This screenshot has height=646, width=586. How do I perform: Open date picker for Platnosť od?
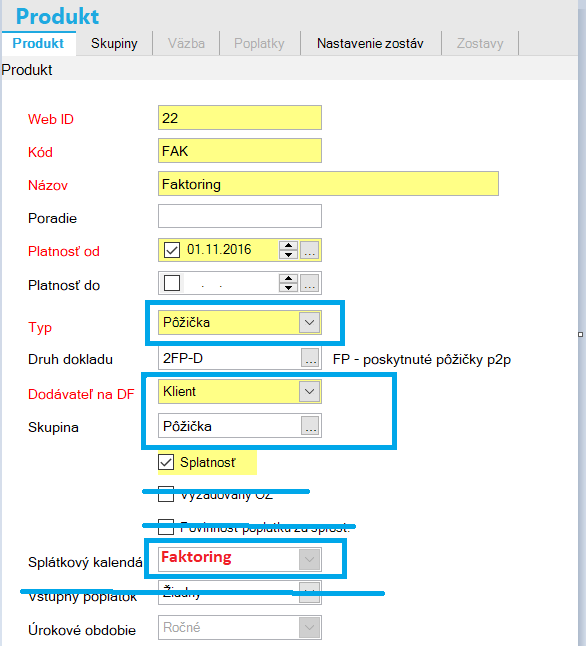tap(309, 250)
